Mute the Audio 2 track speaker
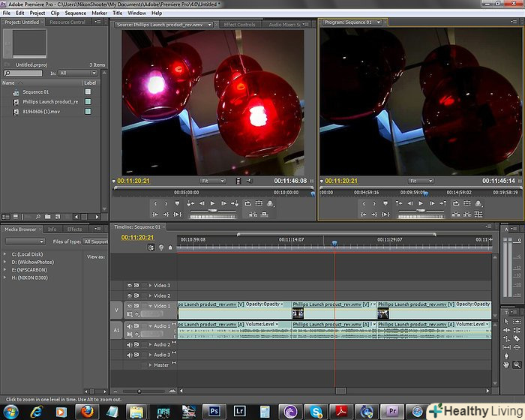This screenshot has height=420, width=525. pos(130,345)
